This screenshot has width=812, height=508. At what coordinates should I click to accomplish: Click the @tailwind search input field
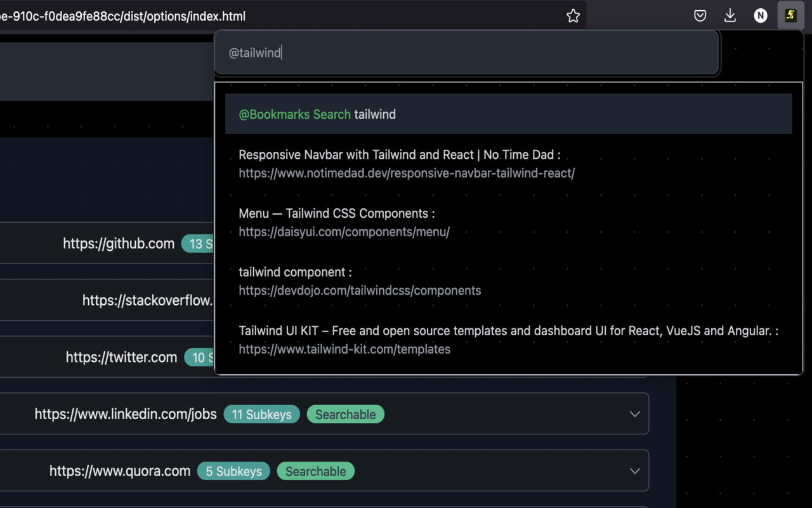point(467,53)
